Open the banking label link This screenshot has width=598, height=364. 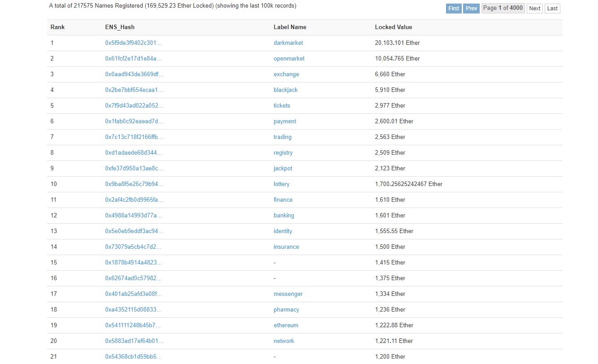(284, 216)
